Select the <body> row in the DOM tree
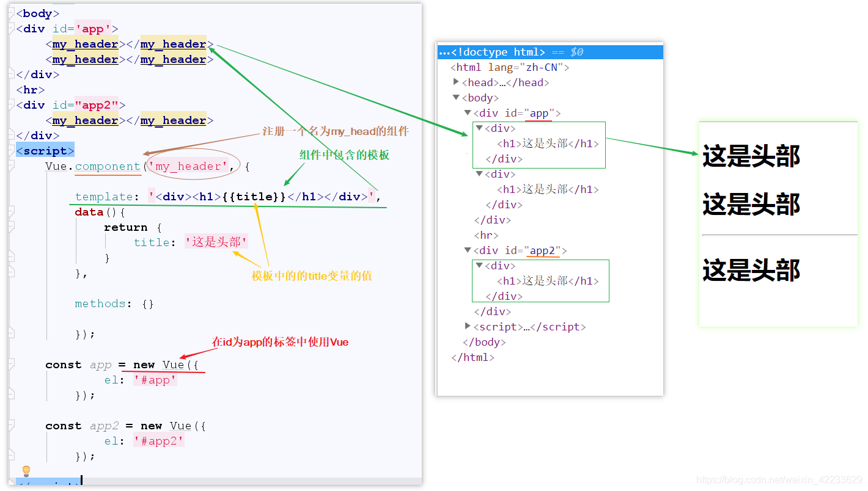Viewport: 868px width, 491px height. 480,98
